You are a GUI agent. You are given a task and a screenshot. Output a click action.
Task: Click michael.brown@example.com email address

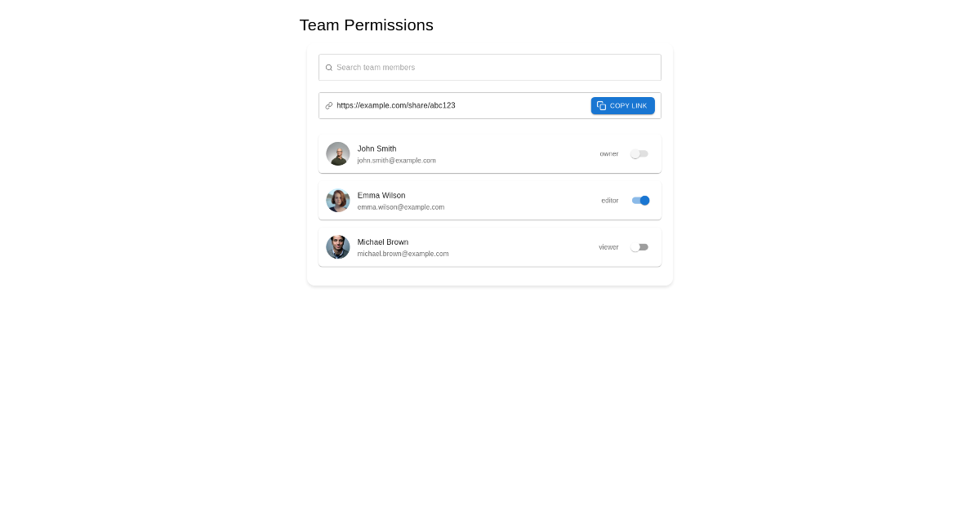pos(403,254)
